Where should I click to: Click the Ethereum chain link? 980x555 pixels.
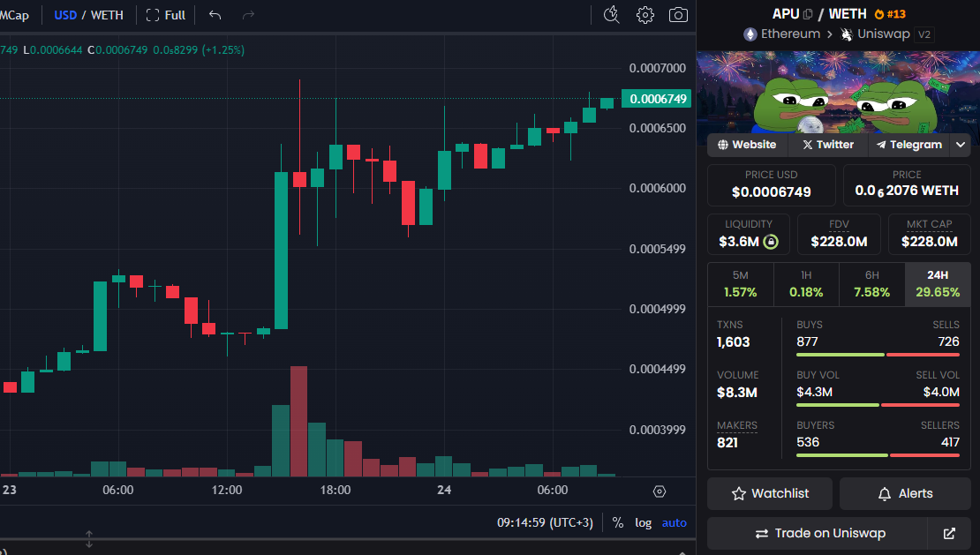(x=782, y=34)
